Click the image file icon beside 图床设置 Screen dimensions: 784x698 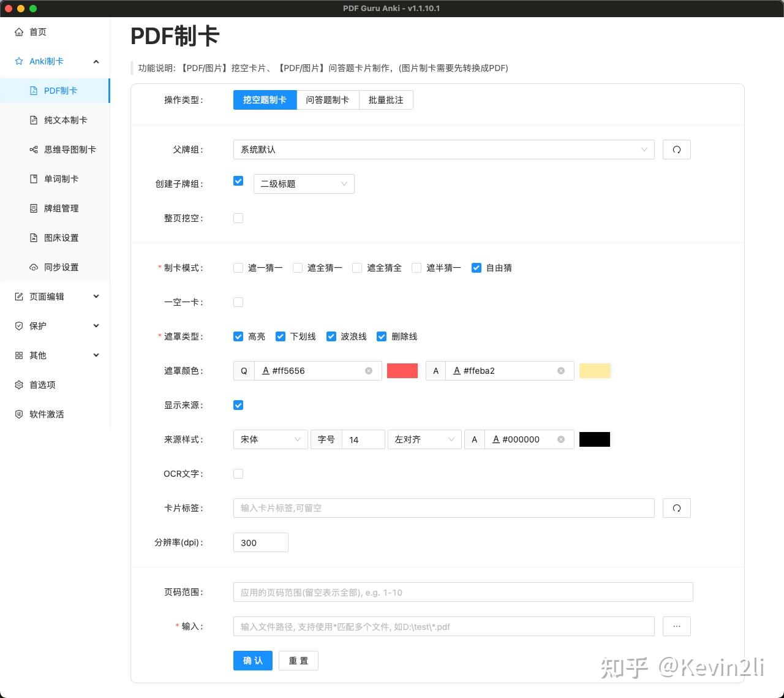click(x=34, y=238)
